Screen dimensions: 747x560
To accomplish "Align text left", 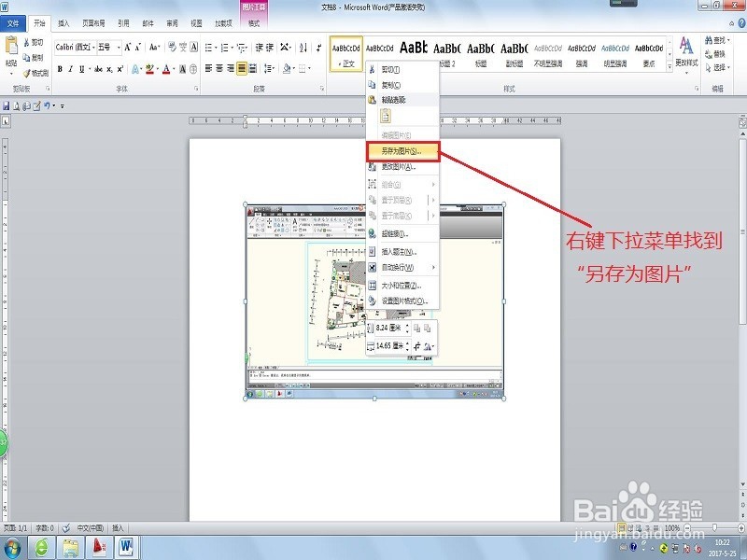I will 208,69.
